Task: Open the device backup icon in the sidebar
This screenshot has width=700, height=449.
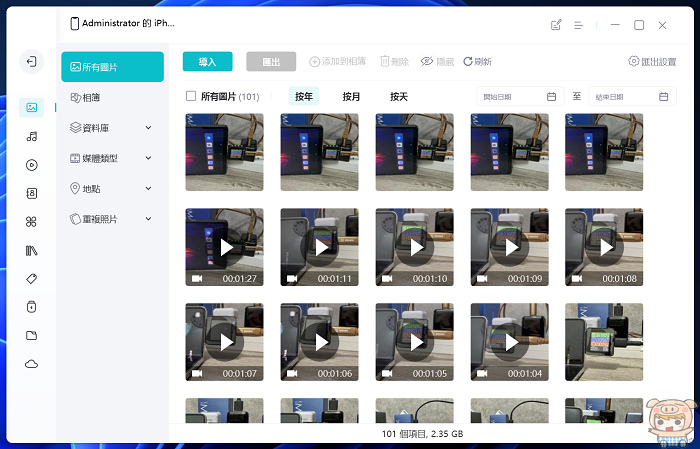Action: pyautogui.click(x=32, y=307)
